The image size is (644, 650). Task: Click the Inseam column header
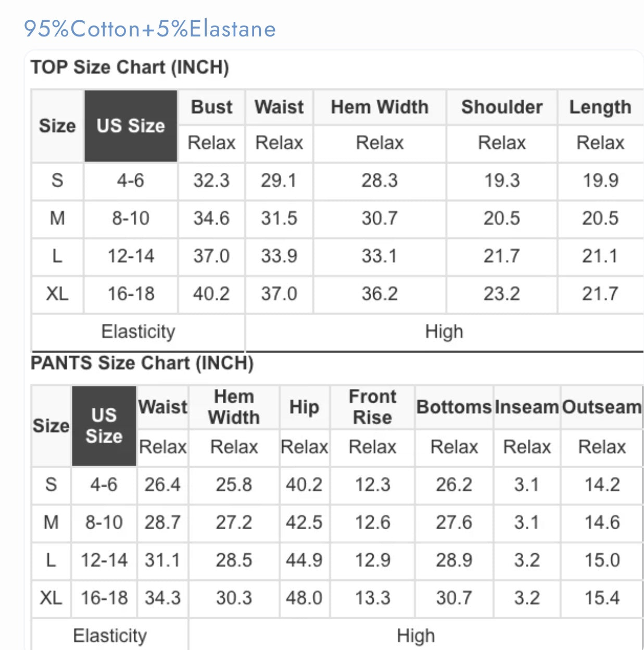(x=527, y=407)
